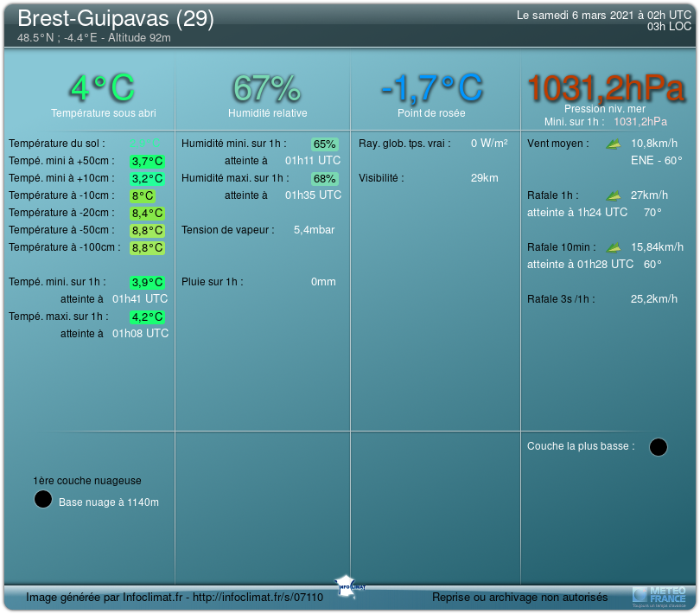The image size is (700, 614).
Task: Click the 4,2°C maximum temperature badge
Action: click(147, 317)
